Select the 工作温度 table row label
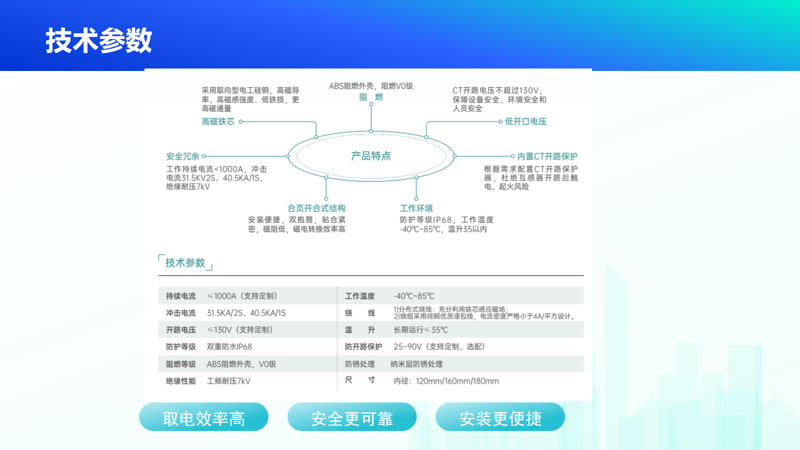This screenshot has width=800, height=450. coord(360,296)
